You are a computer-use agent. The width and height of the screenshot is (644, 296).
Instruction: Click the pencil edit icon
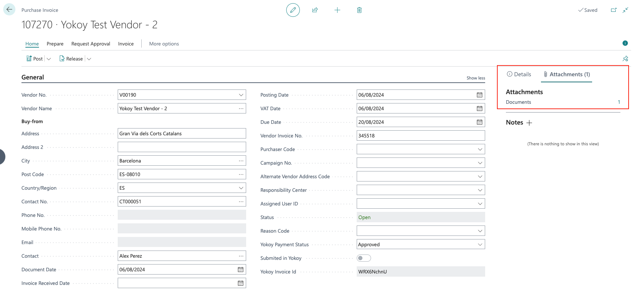tap(293, 10)
